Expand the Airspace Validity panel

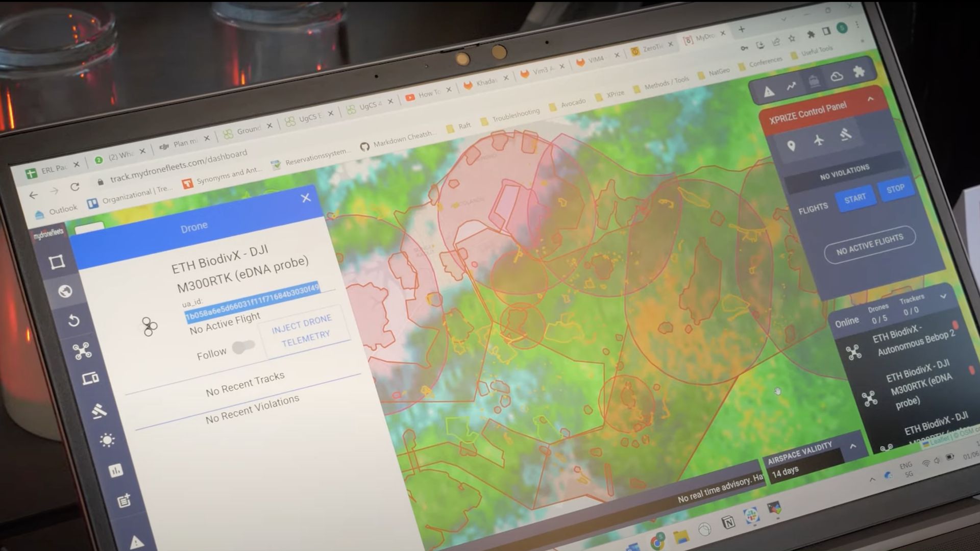coord(853,446)
